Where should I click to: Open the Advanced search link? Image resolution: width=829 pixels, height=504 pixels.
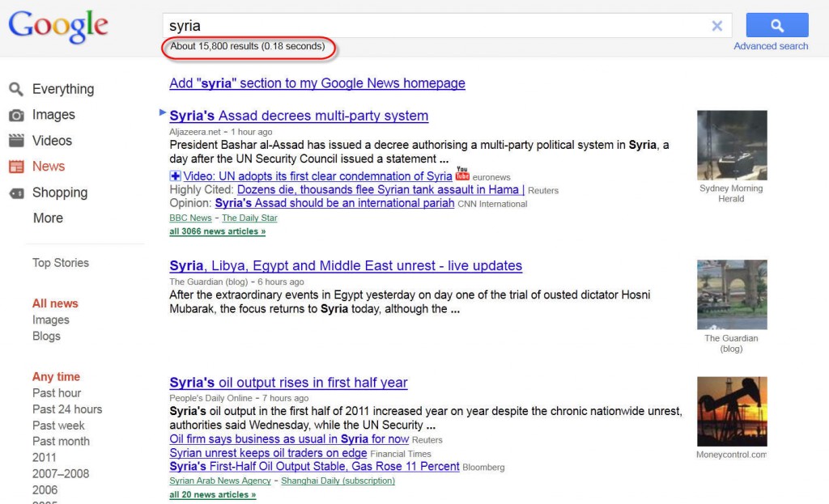(770, 46)
